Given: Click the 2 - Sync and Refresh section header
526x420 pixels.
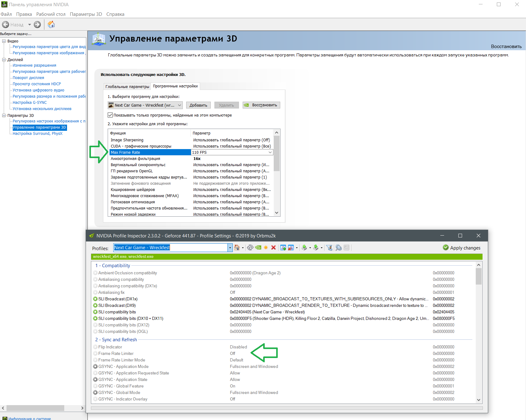Looking at the screenshot, I should pos(116,340).
